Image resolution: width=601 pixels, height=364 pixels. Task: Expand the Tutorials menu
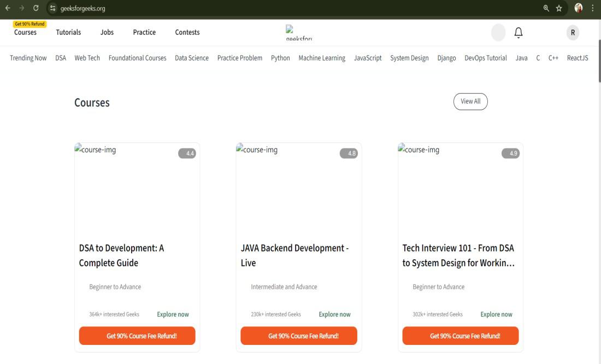tap(68, 33)
